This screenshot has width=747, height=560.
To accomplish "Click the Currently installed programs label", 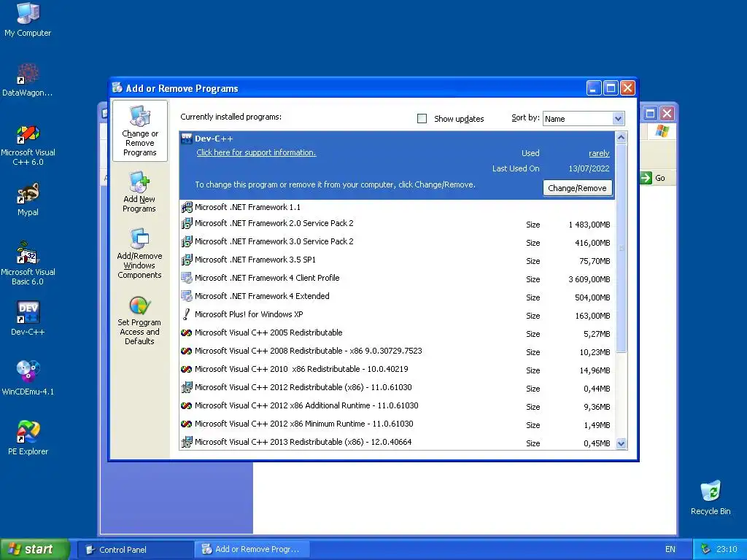I will pyautogui.click(x=231, y=117).
